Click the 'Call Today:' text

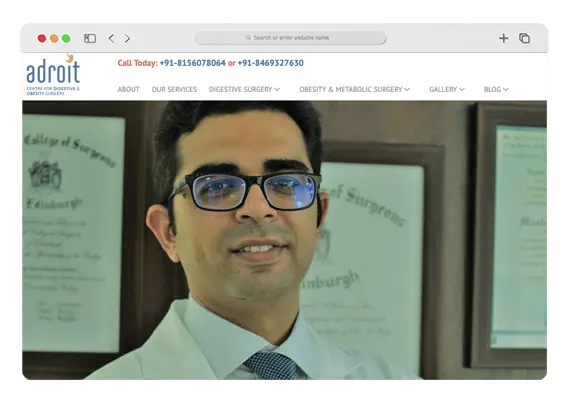[138, 63]
